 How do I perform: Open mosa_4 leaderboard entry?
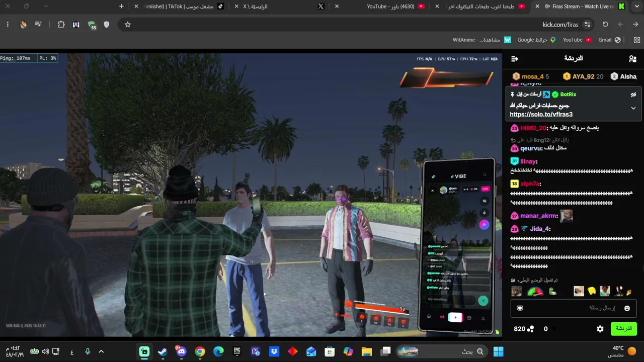tap(531, 76)
